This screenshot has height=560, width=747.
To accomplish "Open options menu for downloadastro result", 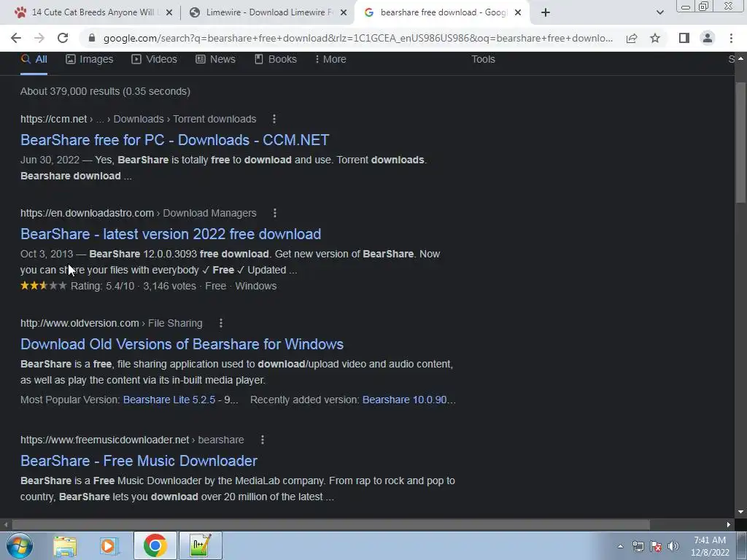I will click(274, 214).
